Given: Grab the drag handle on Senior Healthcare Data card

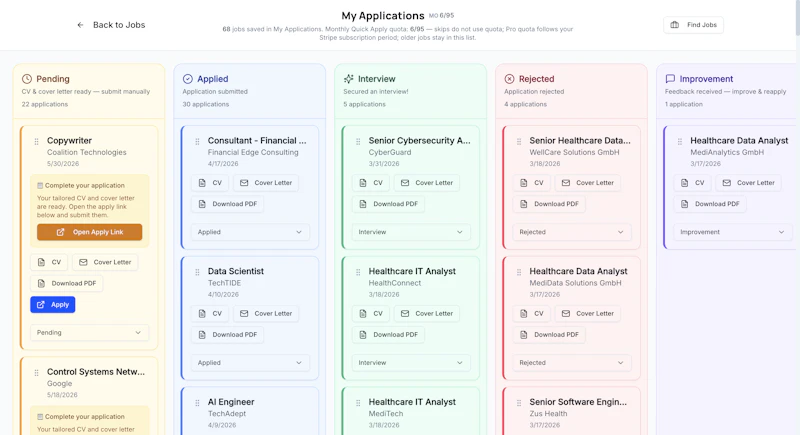Looking at the screenshot, I should [x=519, y=141].
